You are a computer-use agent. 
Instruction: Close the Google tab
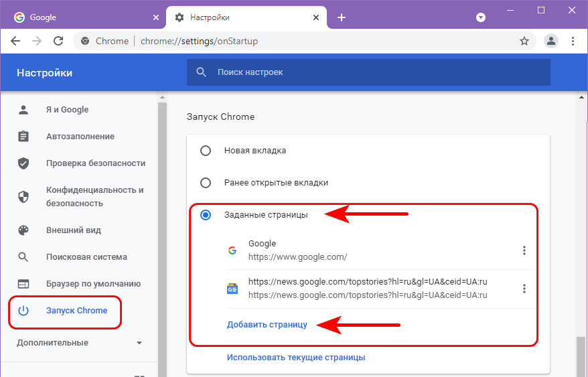[156, 17]
